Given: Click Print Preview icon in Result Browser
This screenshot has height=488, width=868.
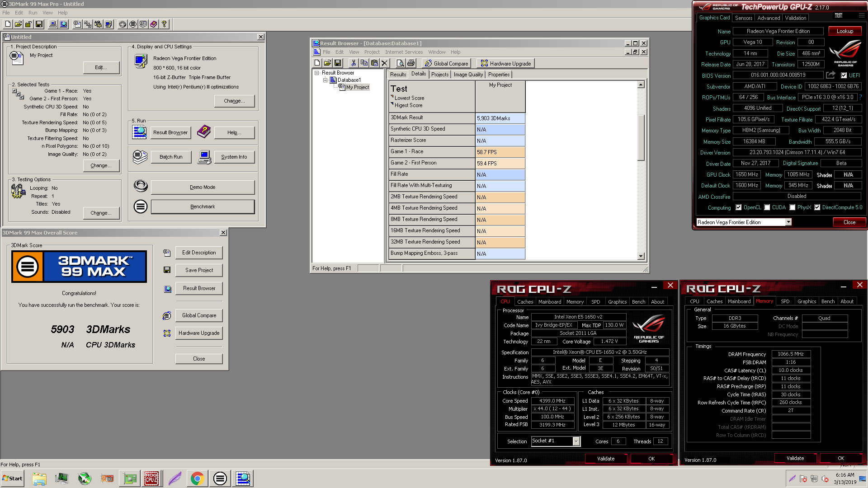Looking at the screenshot, I should click(x=400, y=63).
